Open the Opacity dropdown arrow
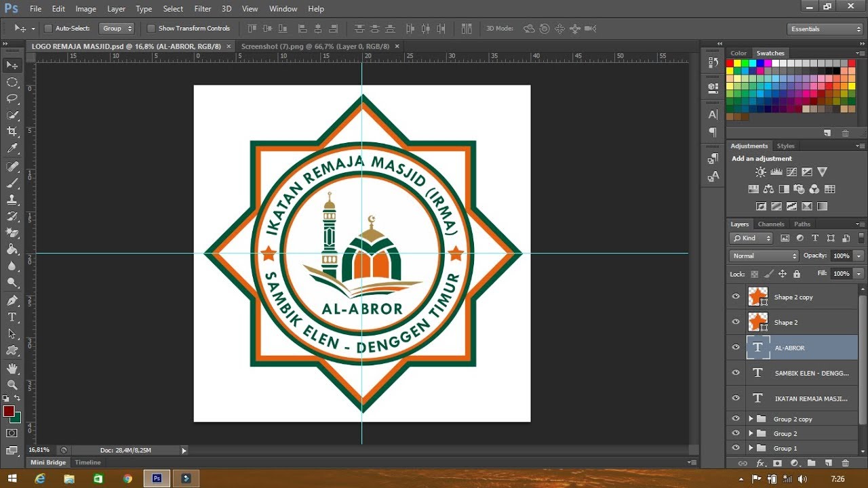This screenshot has height=488, width=868. pos(859,256)
